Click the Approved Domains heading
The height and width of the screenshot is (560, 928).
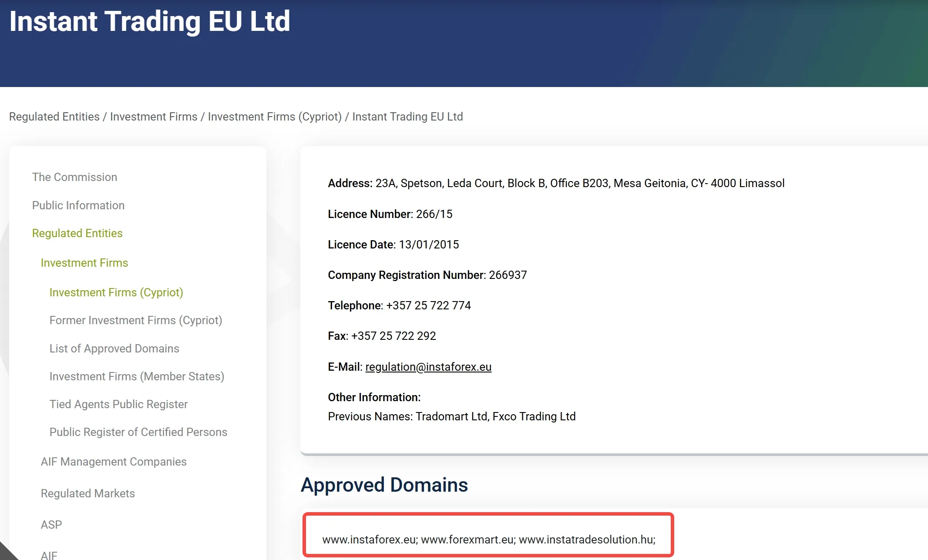pyautogui.click(x=384, y=485)
